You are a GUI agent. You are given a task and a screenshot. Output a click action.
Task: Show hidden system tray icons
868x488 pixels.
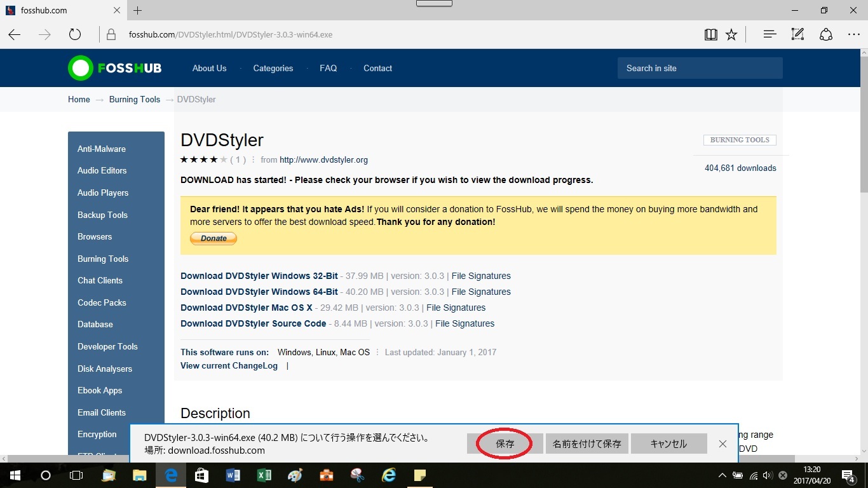722,475
